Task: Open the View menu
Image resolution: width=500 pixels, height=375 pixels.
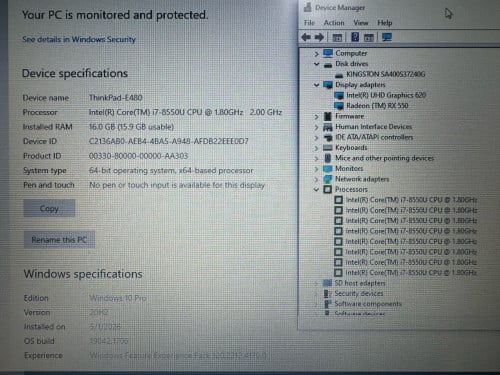Action: point(361,23)
